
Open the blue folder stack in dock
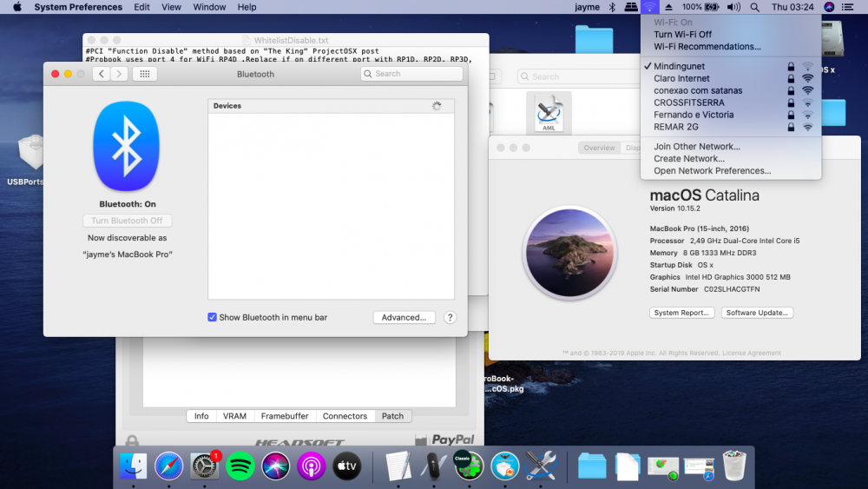point(592,466)
